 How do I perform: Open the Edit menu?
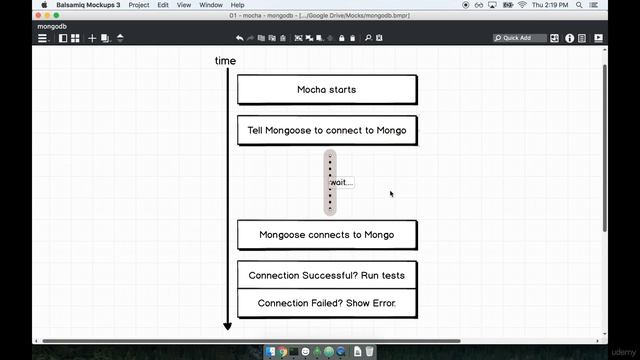[163, 5]
